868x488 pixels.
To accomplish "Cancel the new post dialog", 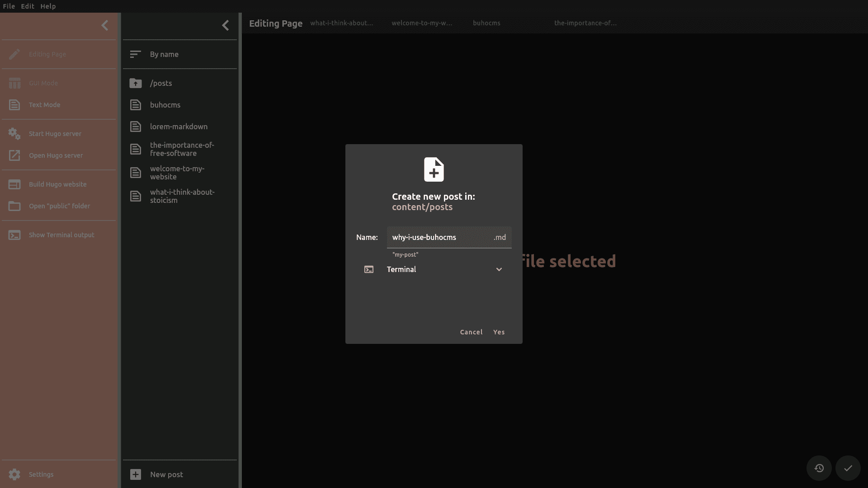I will 472,332.
